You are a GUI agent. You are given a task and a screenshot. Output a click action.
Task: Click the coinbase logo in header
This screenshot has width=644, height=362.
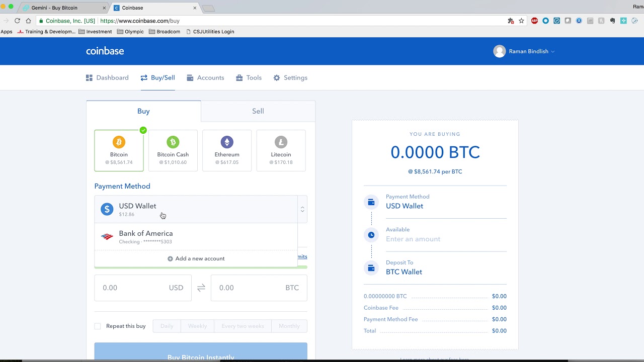pos(105,51)
